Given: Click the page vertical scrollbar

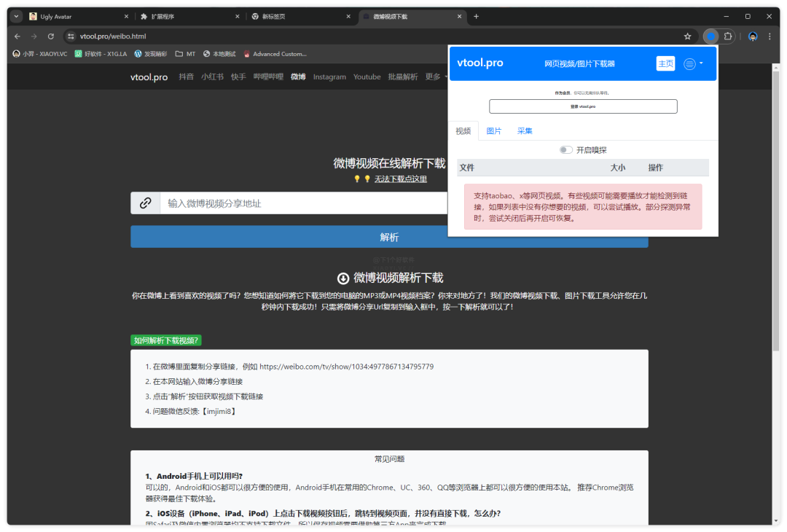Looking at the screenshot, I should click(776, 211).
